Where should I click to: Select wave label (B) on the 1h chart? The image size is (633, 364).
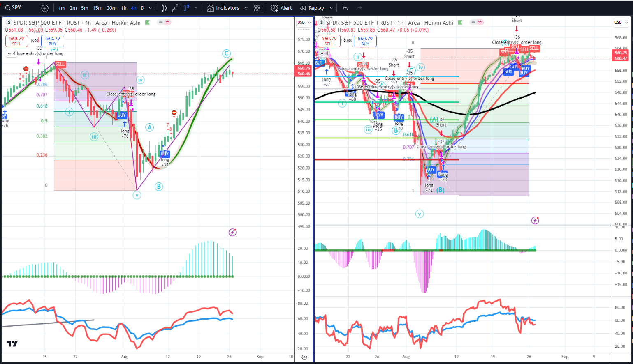(x=441, y=190)
